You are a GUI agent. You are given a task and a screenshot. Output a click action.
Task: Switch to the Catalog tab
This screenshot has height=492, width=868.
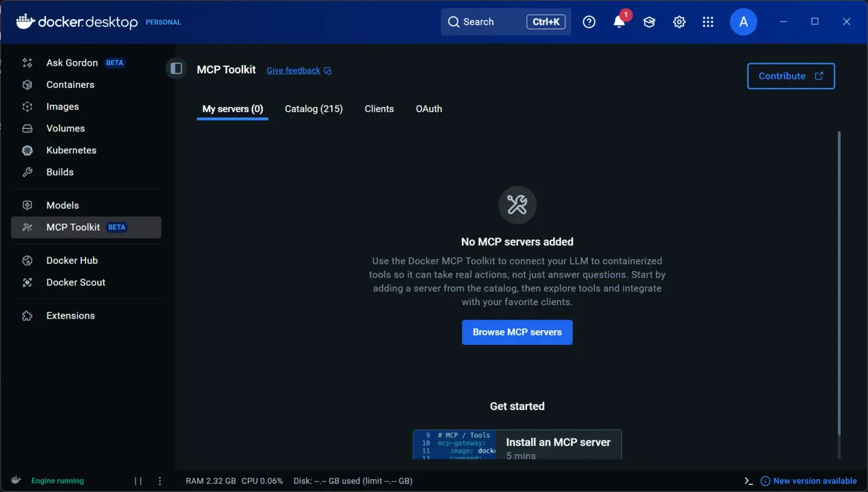point(313,108)
